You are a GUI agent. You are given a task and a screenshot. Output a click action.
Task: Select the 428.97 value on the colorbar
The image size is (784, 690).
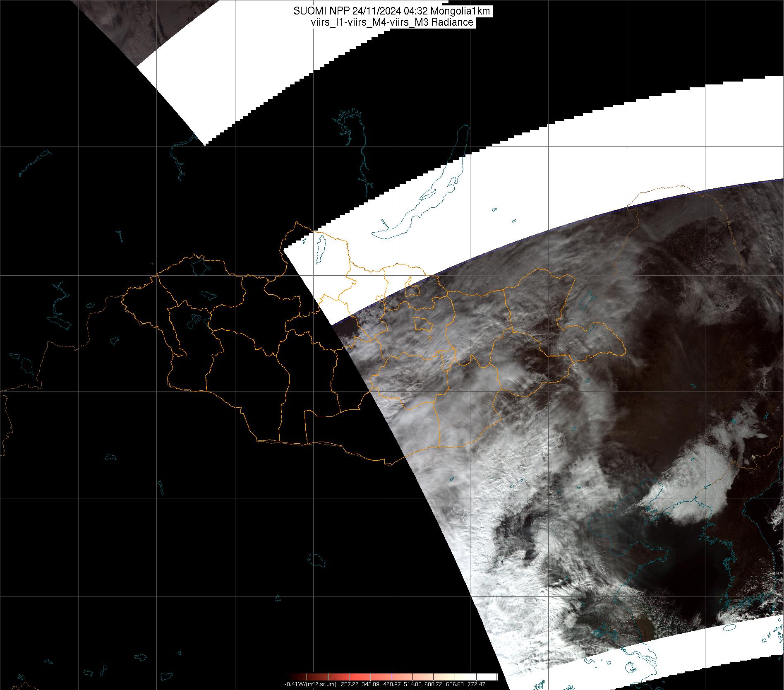pyautogui.click(x=392, y=684)
